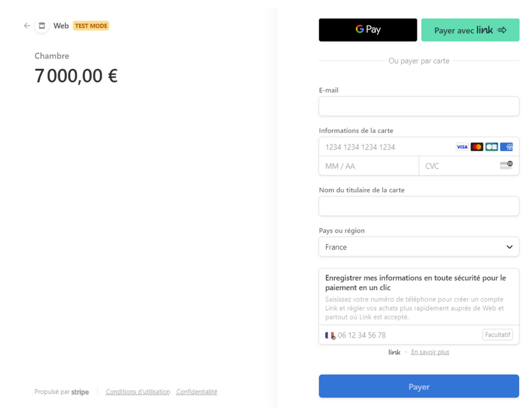Screen dimensions: 532x418
Task: Open the French flag phone country selector
Action: 330,335
